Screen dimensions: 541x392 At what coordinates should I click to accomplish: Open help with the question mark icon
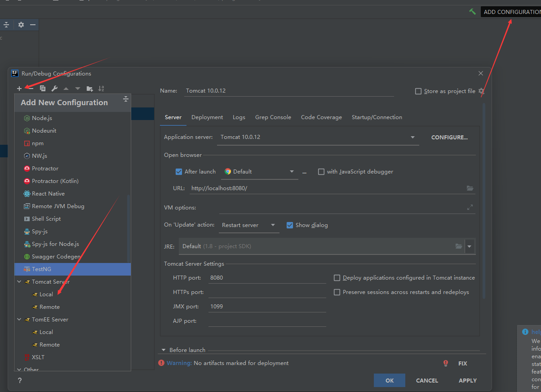coord(19,380)
